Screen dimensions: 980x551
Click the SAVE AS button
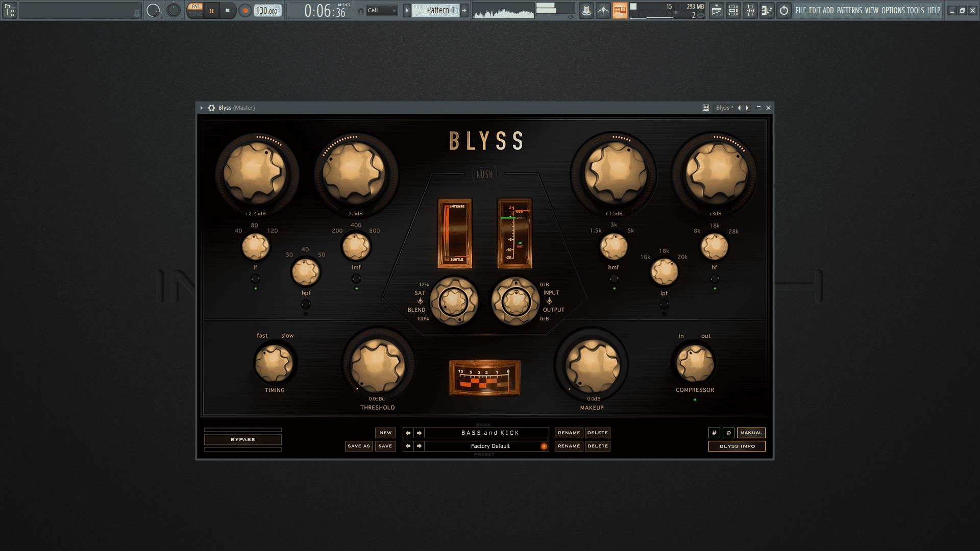click(358, 446)
